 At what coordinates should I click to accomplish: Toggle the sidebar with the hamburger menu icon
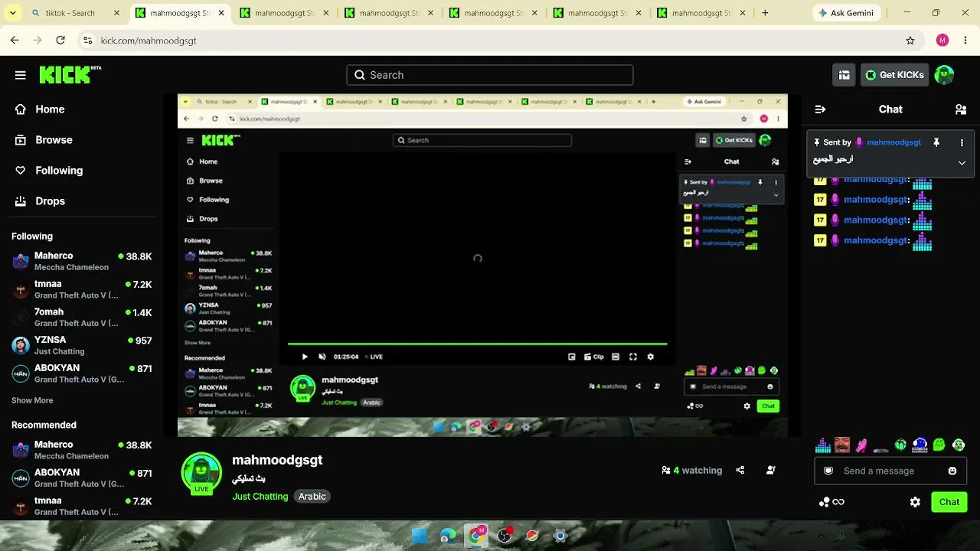pos(21,75)
